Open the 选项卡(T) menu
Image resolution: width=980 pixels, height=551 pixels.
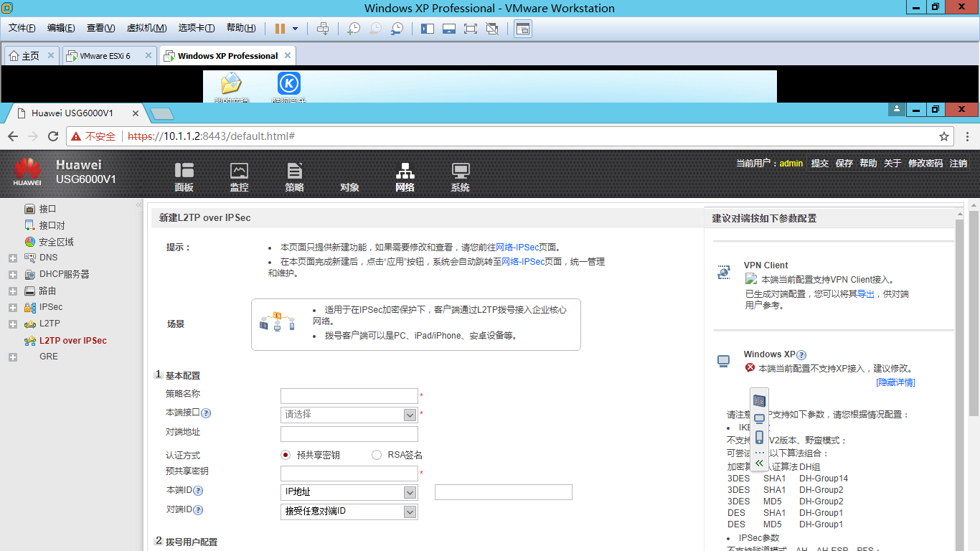point(197,28)
